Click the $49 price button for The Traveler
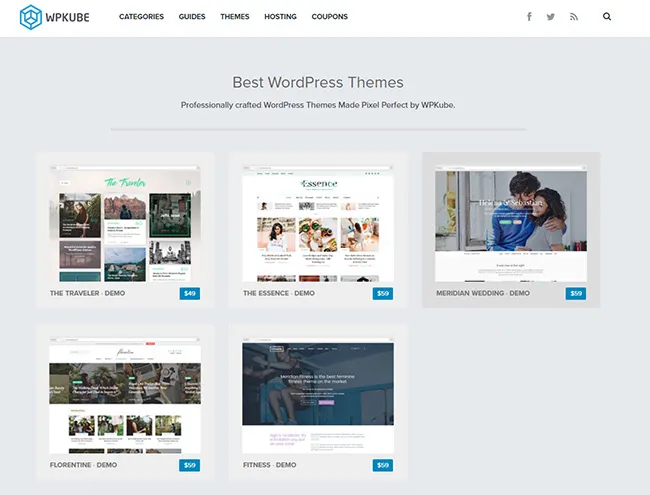 point(190,294)
